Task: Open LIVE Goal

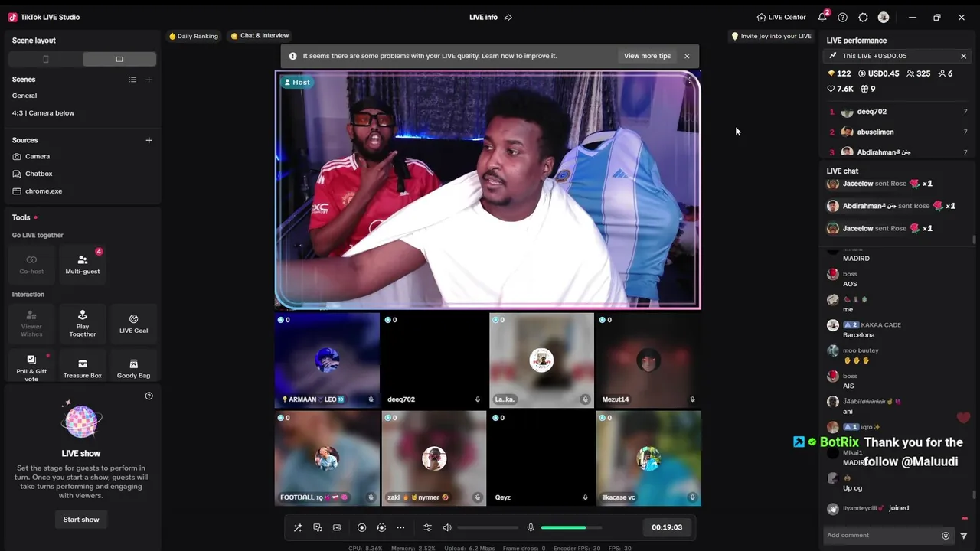Action: (133, 324)
